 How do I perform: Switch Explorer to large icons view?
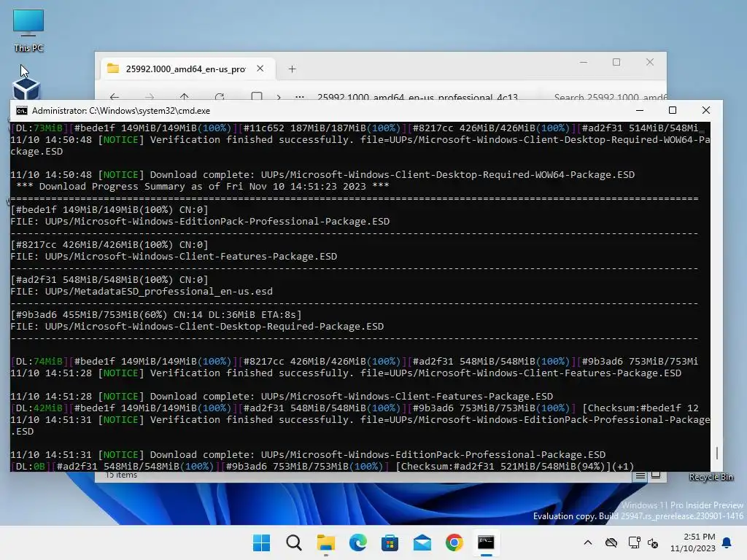coord(656,475)
